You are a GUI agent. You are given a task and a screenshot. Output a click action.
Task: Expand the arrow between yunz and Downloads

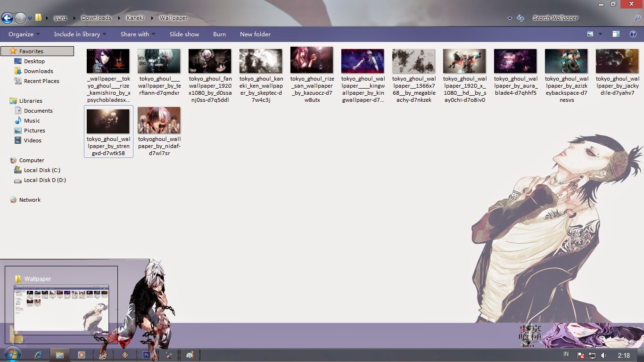pos(74,18)
